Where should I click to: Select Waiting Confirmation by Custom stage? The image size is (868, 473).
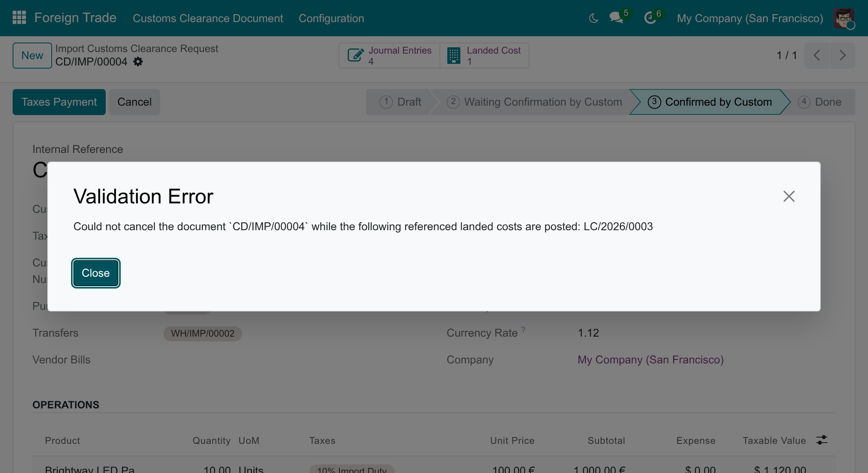coord(534,102)
